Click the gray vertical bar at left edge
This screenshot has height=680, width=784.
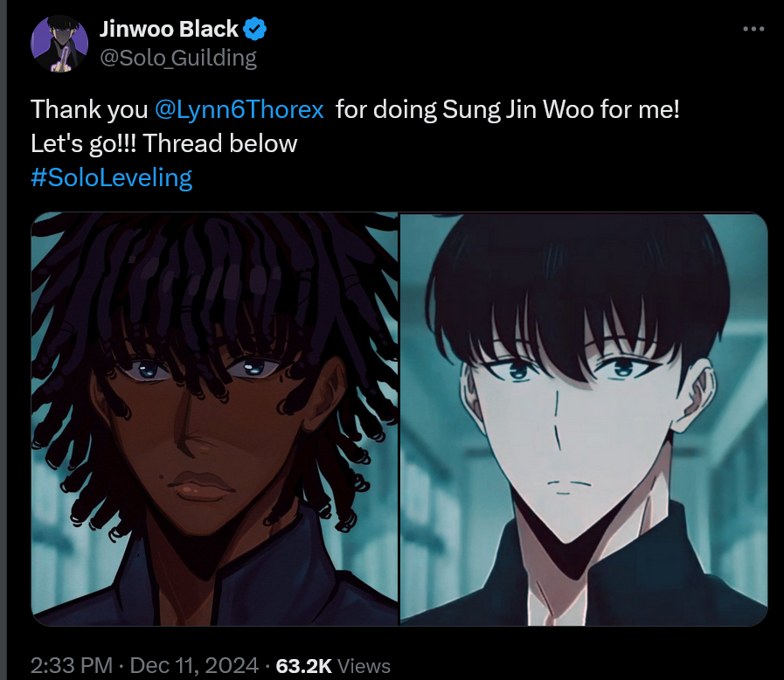[3, 340]
